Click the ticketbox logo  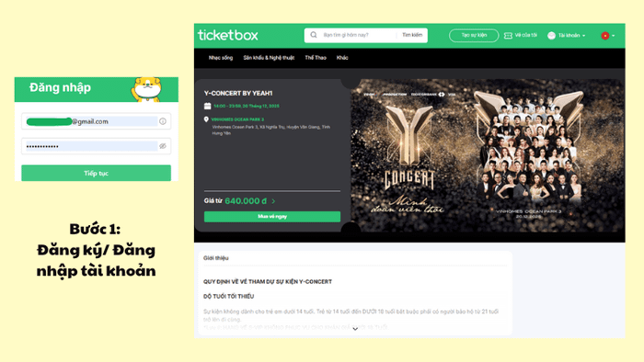point(227,35)
